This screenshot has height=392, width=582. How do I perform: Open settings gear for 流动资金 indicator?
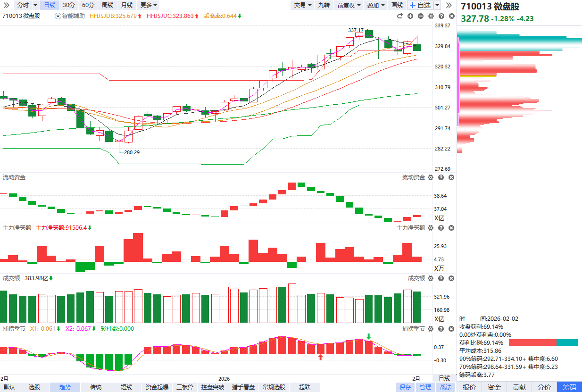tap(431, 177)
